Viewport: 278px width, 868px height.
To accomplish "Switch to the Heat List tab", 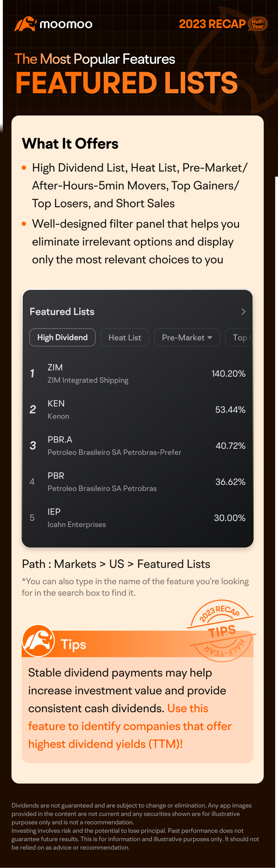I will click(x=125, y=338).
